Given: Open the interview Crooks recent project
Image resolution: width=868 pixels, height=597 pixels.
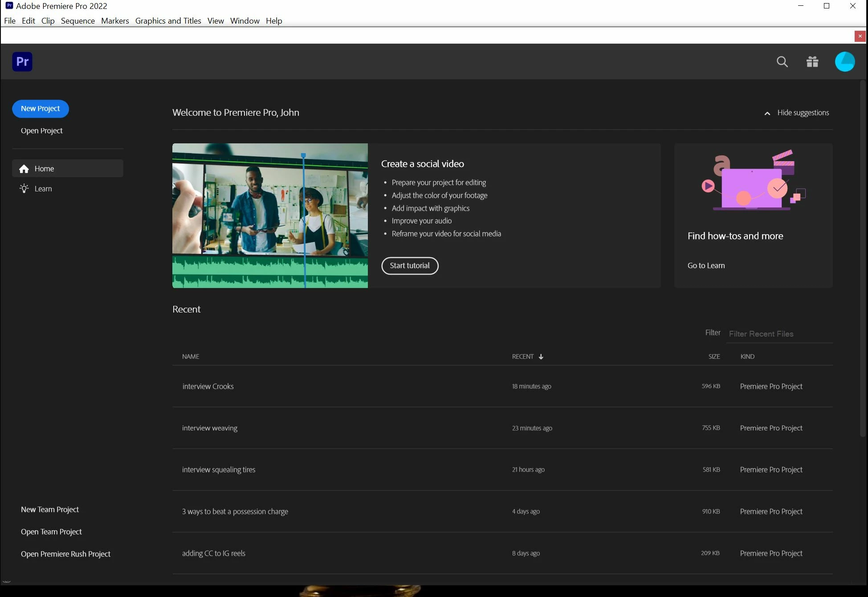Looking at the screenshot, I should pos(208,386).
